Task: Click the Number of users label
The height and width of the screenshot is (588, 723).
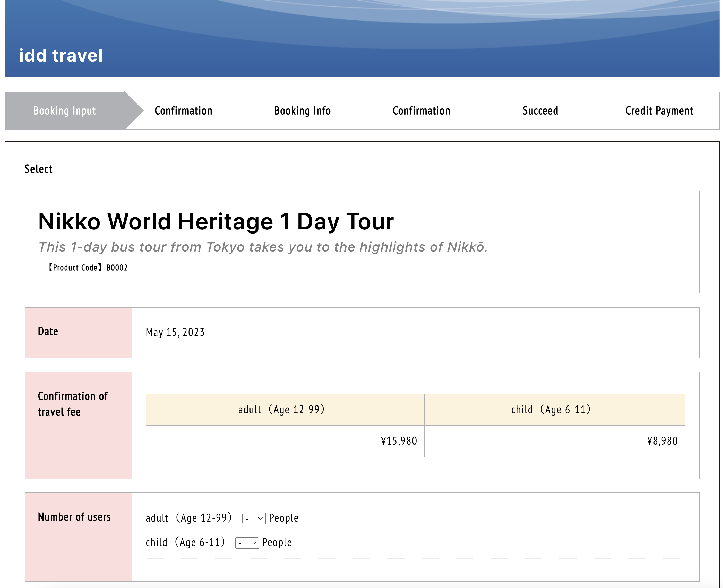Action: click(x=74, y=517)
